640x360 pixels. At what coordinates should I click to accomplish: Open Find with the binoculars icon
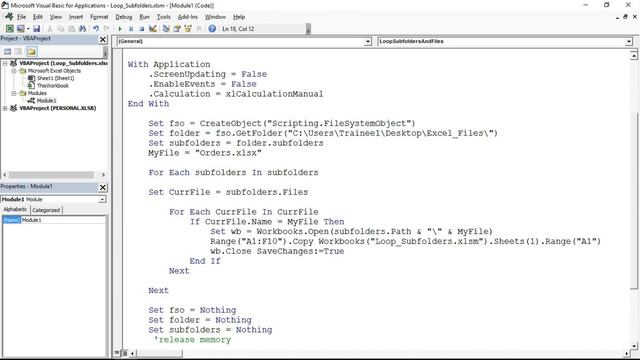[x=82, y=29]
